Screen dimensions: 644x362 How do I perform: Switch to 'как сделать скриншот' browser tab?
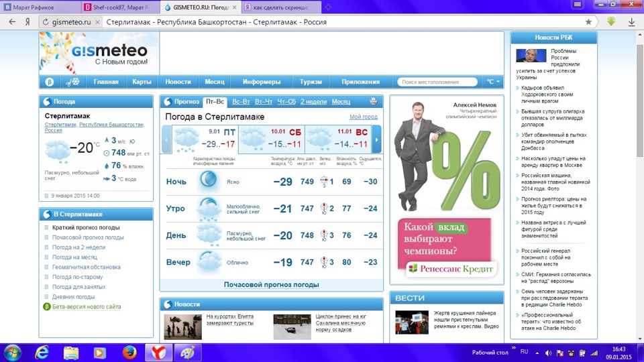coord(281,7)
